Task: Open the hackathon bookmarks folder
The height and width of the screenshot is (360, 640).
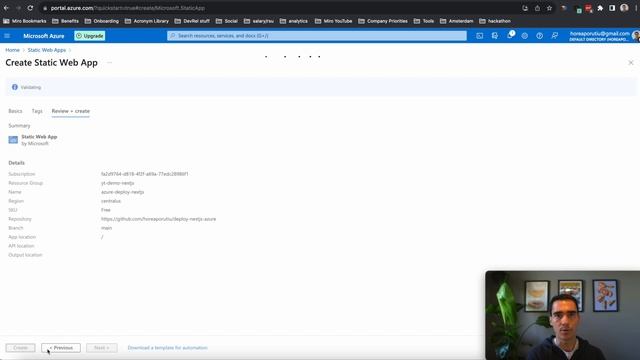Action: 495,21
